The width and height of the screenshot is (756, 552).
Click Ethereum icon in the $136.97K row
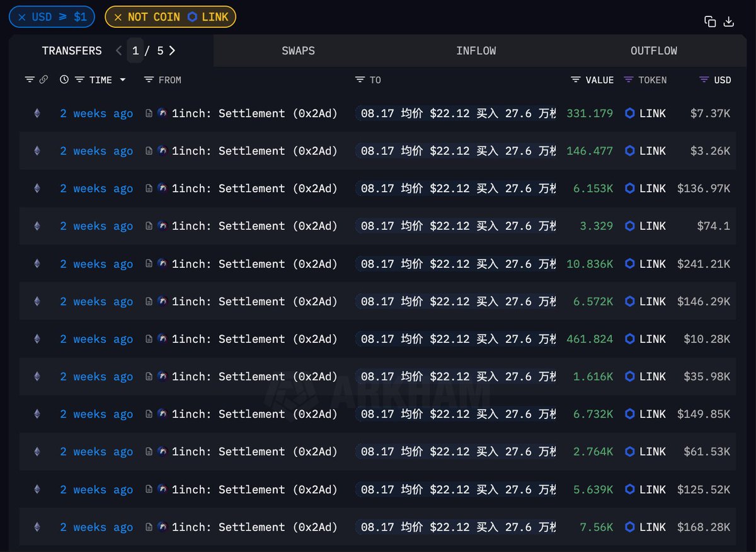click(x=37, y=188)
